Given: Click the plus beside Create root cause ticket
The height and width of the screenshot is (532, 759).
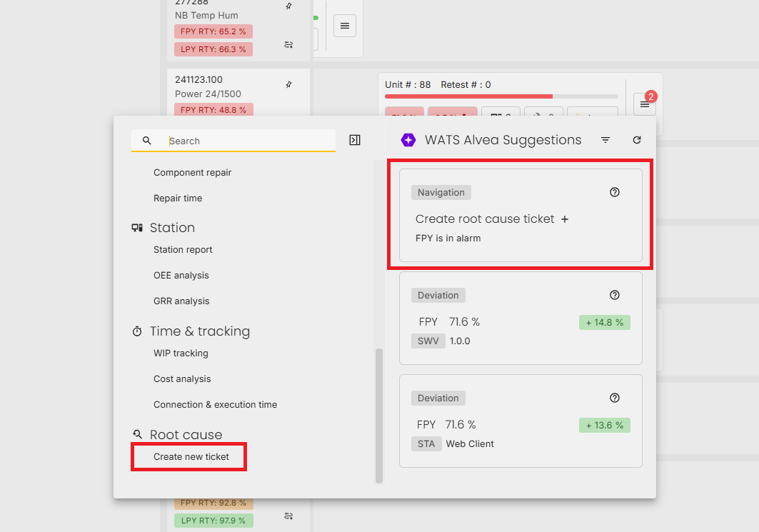Looking at the screenshot, I should 564,219.
